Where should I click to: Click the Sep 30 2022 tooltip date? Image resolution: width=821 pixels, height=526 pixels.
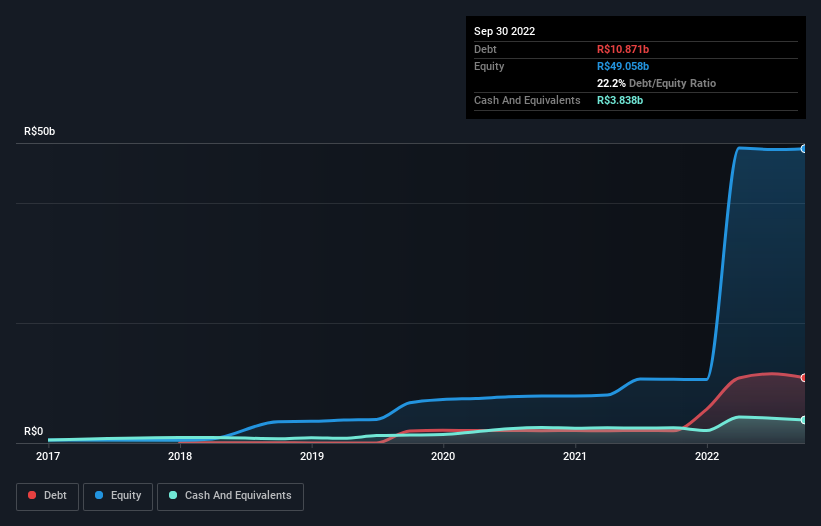[x=504, y=31]
